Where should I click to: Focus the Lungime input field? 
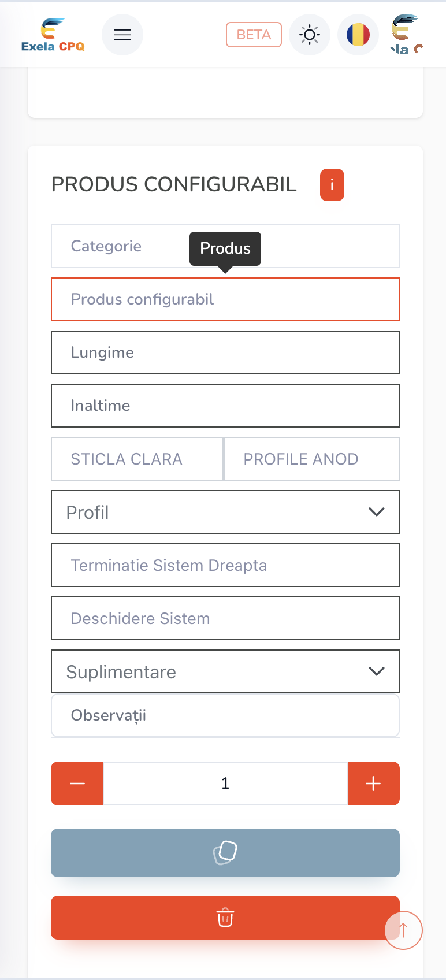click(225, 352)
